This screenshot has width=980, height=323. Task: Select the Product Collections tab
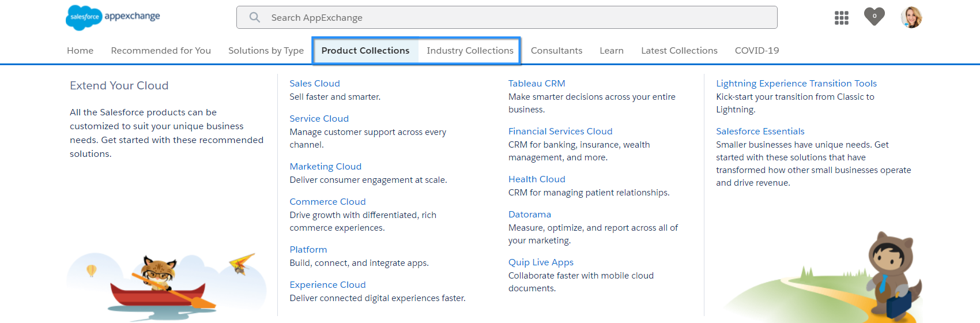365,51
